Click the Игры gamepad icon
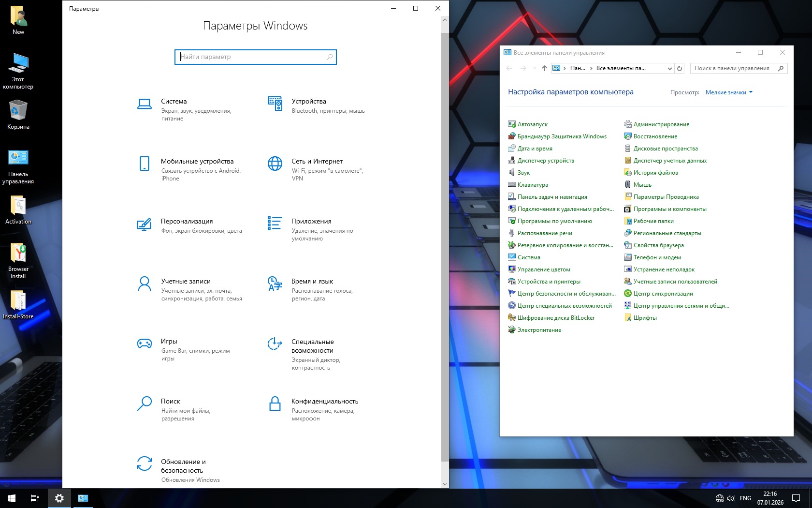 [x=144, y=344]
